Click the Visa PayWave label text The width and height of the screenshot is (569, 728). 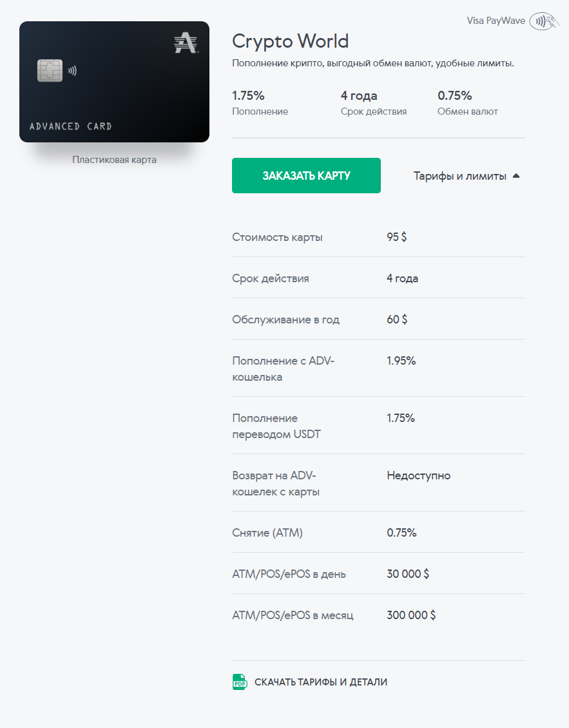point(496,21)
